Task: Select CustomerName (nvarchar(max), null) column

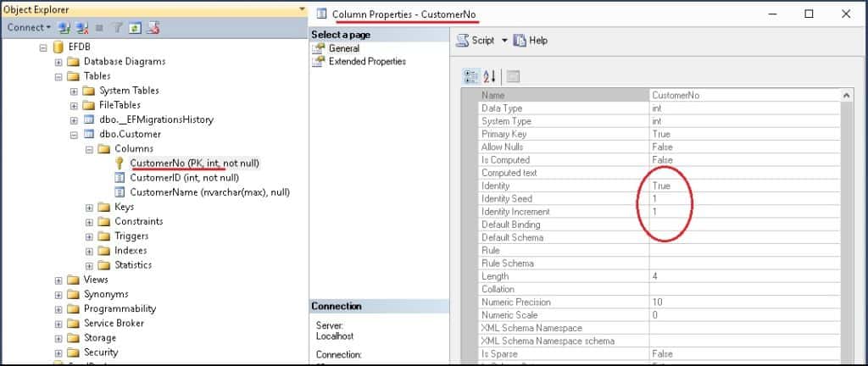Action: coord(210,191)
